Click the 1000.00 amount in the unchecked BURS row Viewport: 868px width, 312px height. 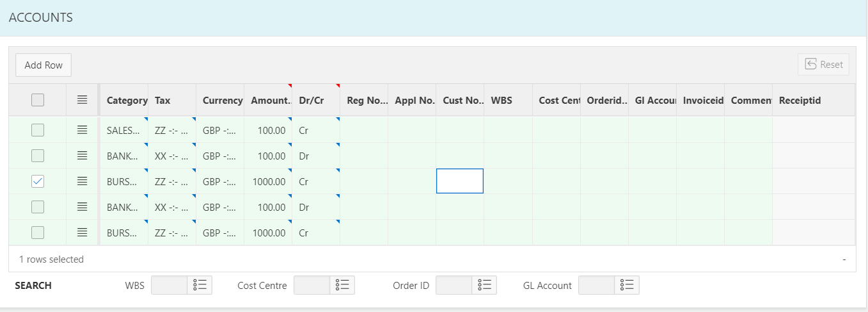(268, 233)
